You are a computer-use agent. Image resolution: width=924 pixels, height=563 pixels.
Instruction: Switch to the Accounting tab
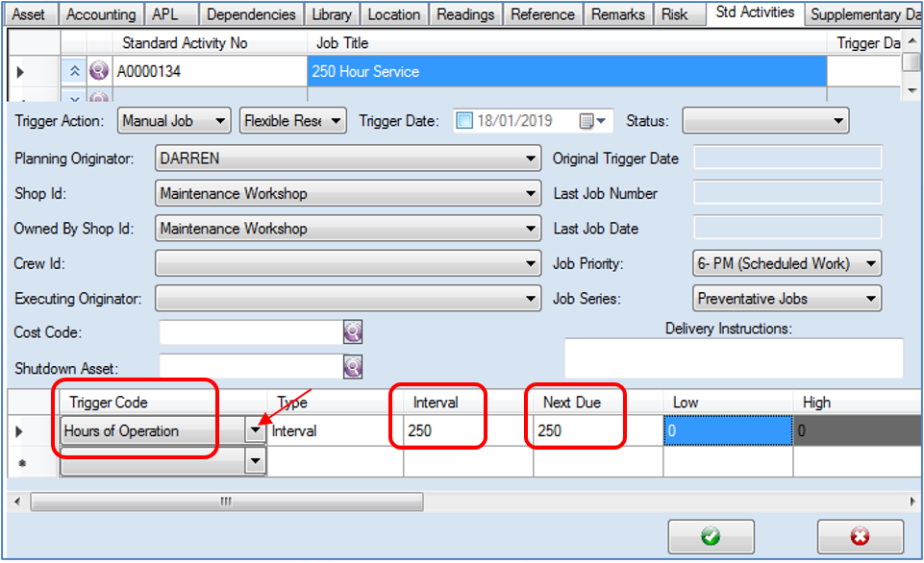(100, 14)
